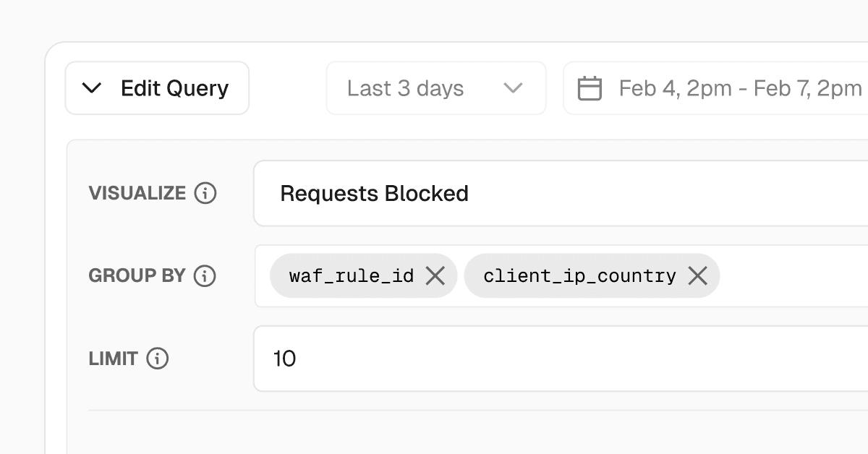
Task: Click the LIMIT label
Action: click(x=113, y=358)
